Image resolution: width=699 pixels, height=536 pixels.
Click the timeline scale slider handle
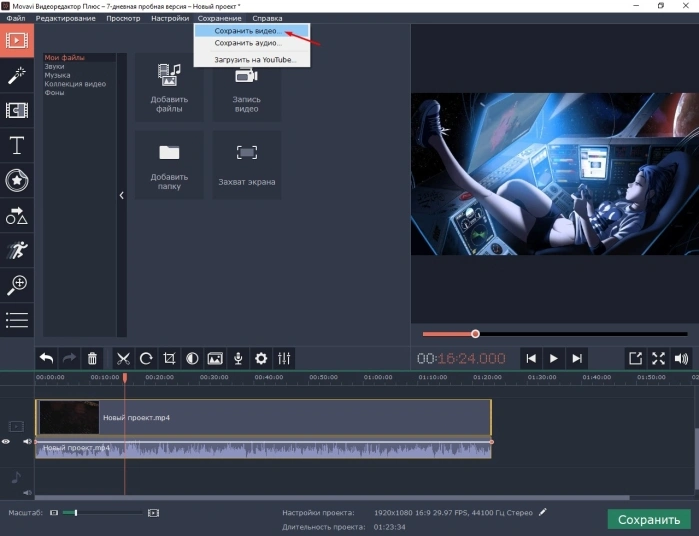(x=76, y=513)
